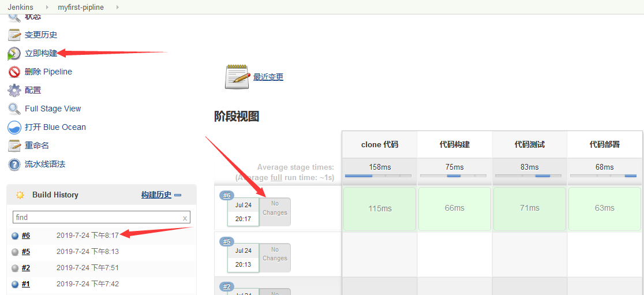Open dropdown arrow after myfirst-pipline breadcrumb
The image size is (644, 295).
[x=118, y=7]
